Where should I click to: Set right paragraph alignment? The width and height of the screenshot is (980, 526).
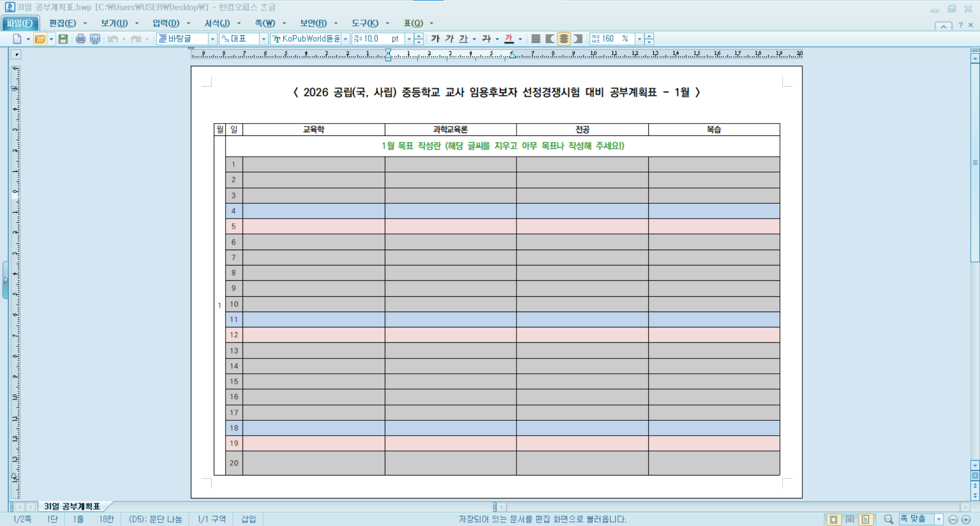[578, 39]
